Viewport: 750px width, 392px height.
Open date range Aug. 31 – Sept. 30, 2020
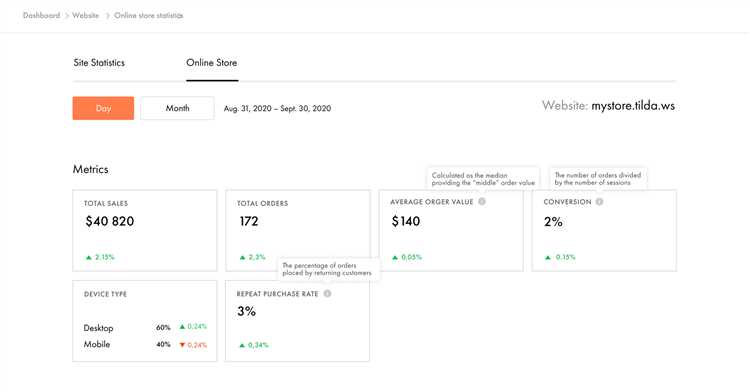pos(277,109)
